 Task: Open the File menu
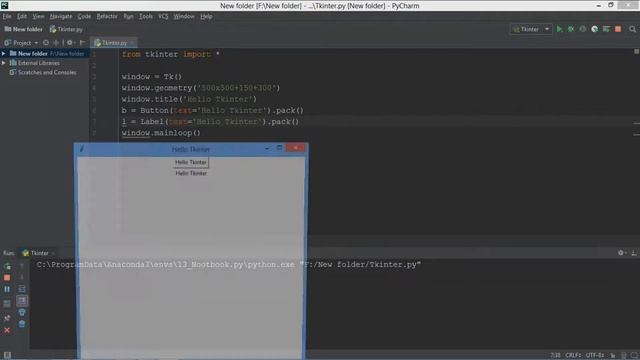point(7,16)
